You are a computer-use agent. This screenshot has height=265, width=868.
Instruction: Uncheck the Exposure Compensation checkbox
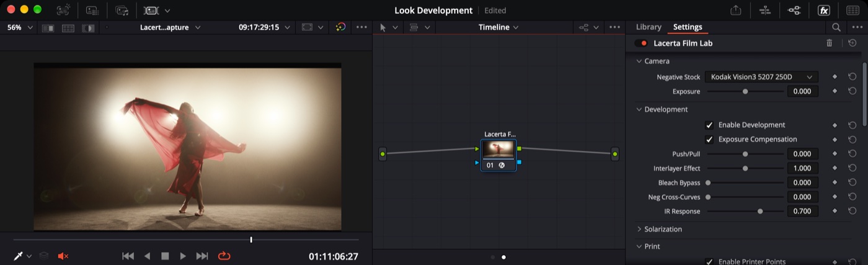pyautogui.click(x=709, y=139)
